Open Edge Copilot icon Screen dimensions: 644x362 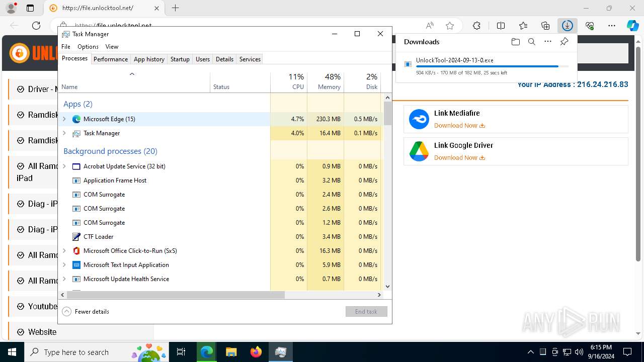632,26
